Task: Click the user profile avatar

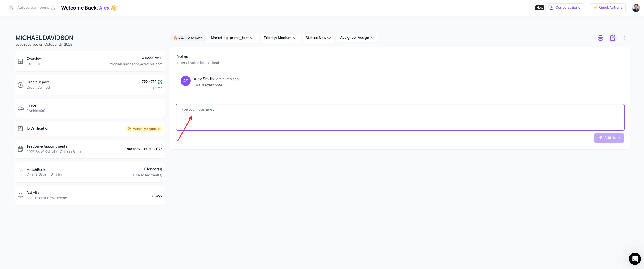Action: coord(636,8)
